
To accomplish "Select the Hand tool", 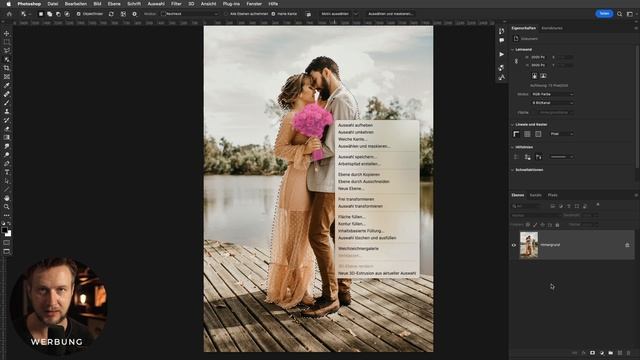I will [x=7, y=198].
